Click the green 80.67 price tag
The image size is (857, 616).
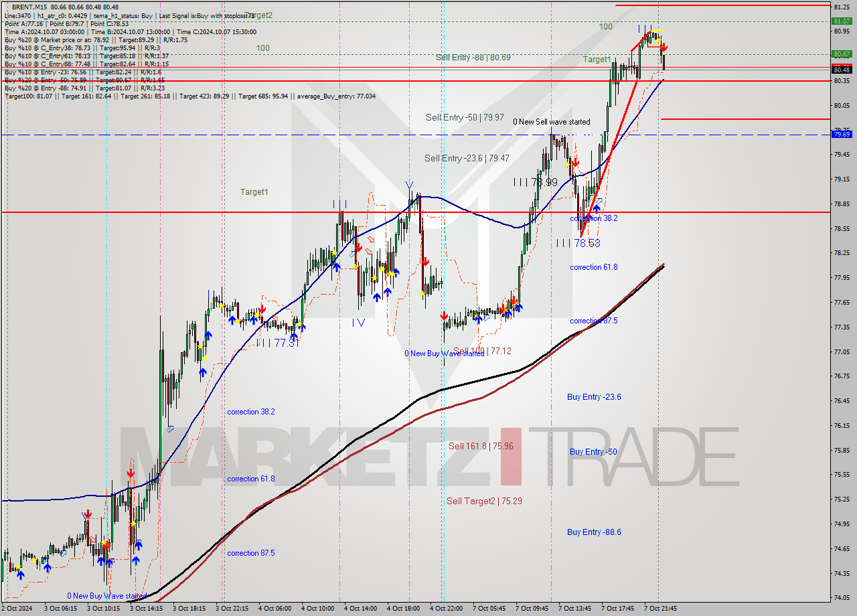pyautogui.click(x=842, y=54)
